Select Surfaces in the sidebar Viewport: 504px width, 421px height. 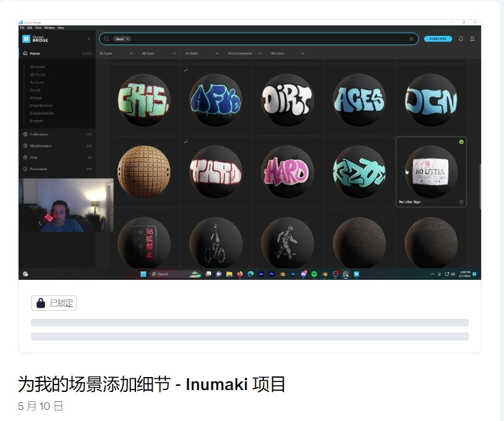coord(37,82)
